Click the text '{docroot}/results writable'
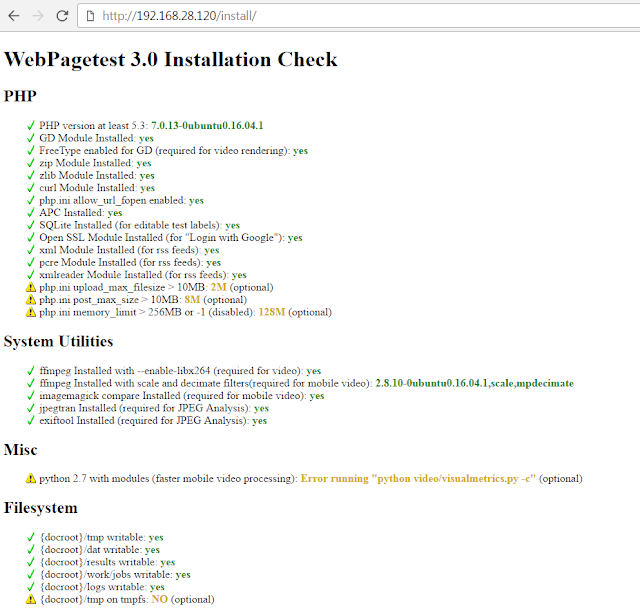 tap(98, 562)
